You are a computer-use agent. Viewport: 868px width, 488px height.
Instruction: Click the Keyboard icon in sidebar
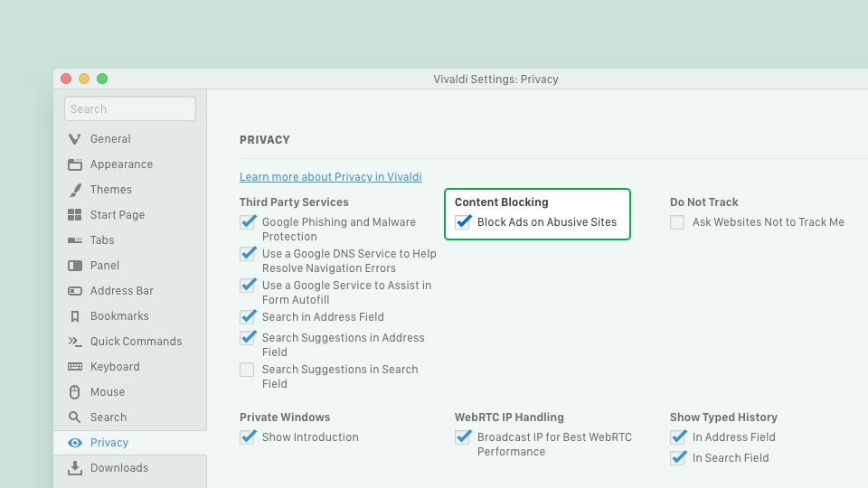pyautogui.click(x=75, y=367)
